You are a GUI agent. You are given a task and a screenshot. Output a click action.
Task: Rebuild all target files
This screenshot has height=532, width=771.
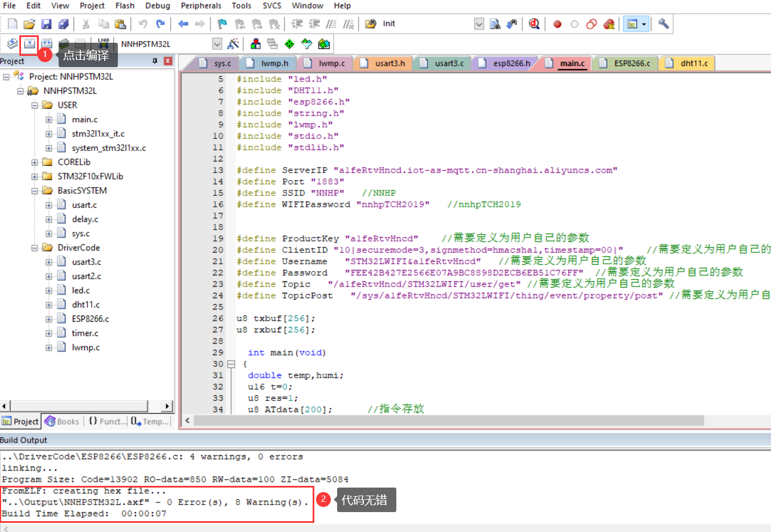point(47,44)
